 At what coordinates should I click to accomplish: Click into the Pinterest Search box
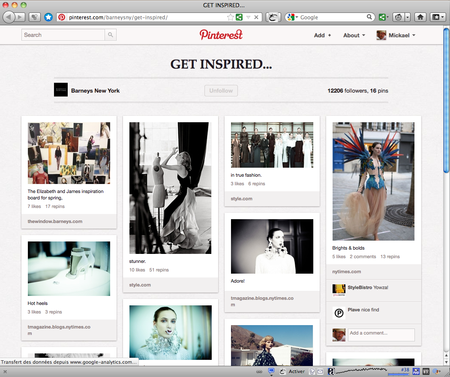coord(63,35)
